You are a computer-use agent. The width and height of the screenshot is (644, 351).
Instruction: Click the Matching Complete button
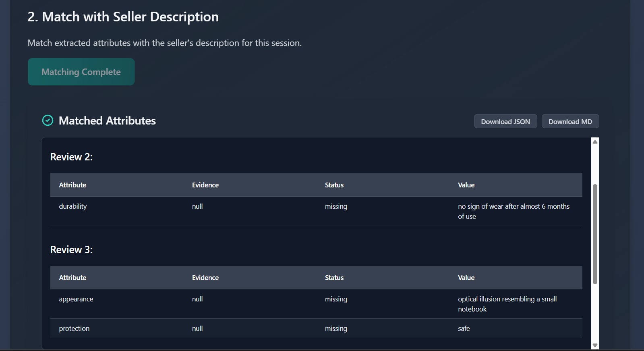[x=81, y=72]
